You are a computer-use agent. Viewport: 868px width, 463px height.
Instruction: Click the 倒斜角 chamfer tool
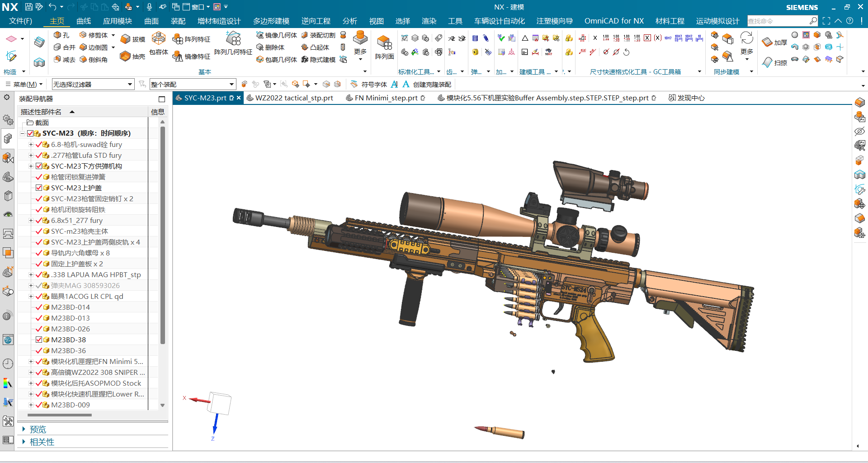[x=94, y=60]
